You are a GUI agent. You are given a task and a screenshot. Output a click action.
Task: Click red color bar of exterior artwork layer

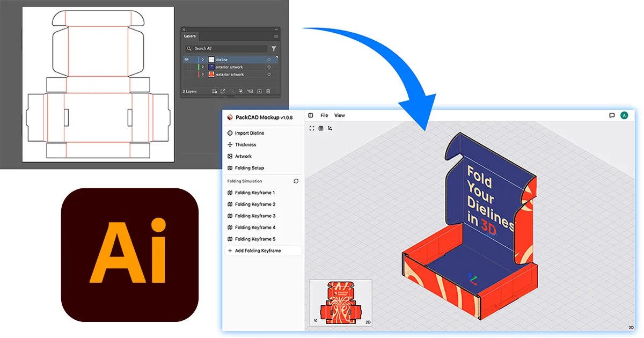[x=199, y=75]
